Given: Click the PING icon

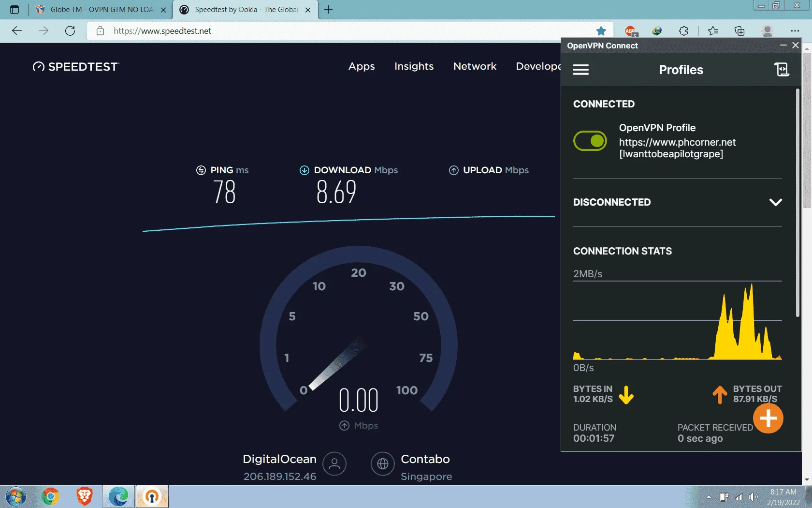Looking at the screenshot, I should click(x=201, y=170).
